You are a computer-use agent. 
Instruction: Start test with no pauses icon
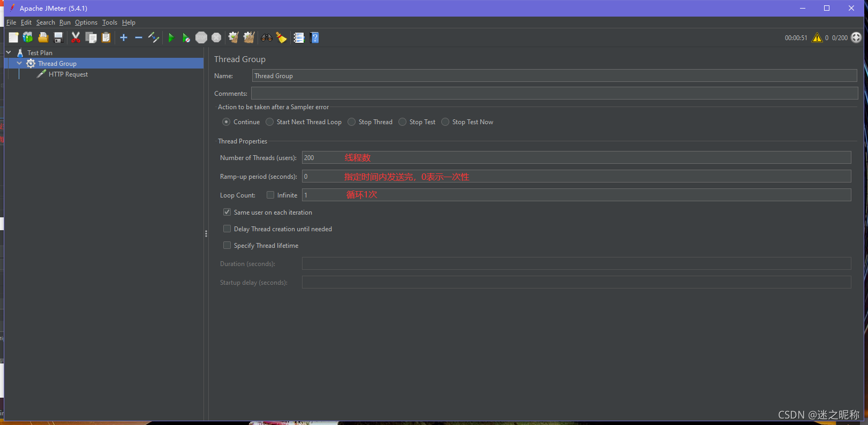(186, 37)
